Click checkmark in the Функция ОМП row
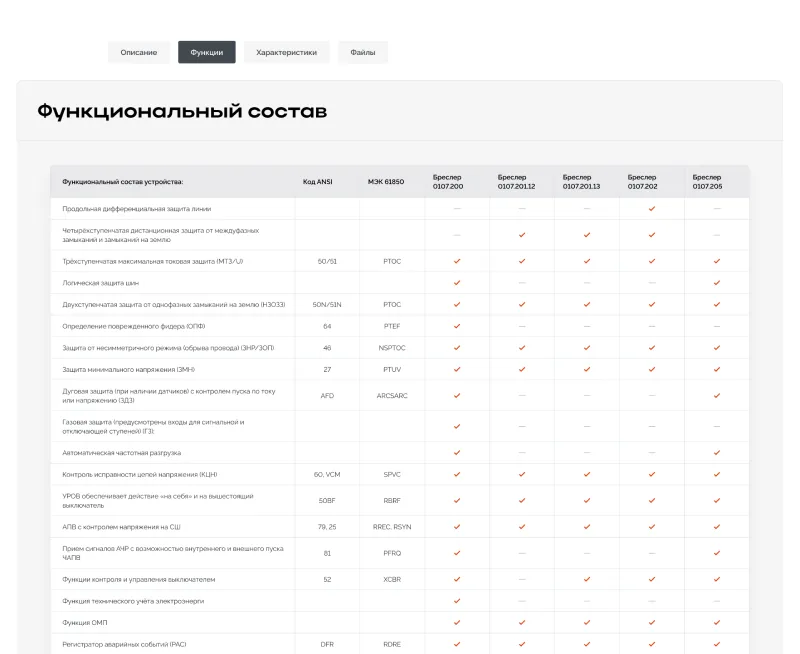Image resolution: width=800 pixels, height=654 pixels. 455,620
